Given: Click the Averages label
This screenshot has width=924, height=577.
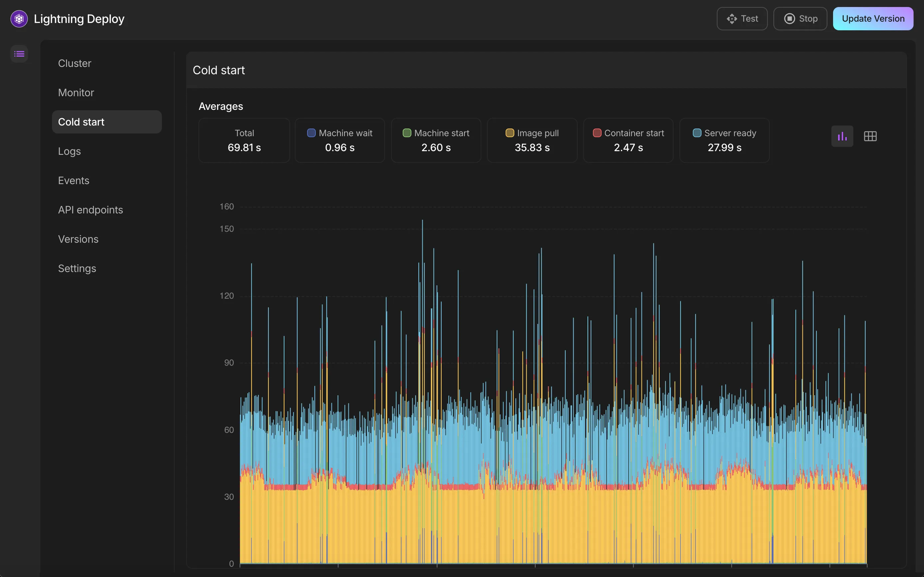Looking at the screenshot, I should (221, 107).
